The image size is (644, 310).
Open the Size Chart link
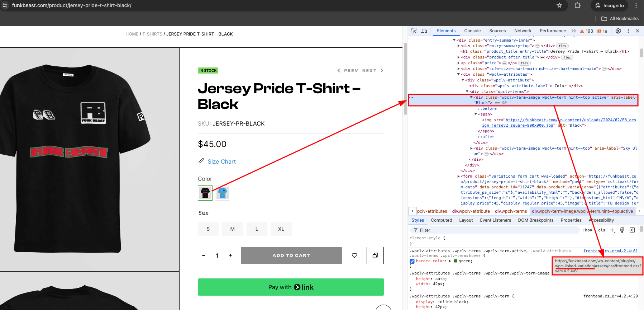click(221, 162)
